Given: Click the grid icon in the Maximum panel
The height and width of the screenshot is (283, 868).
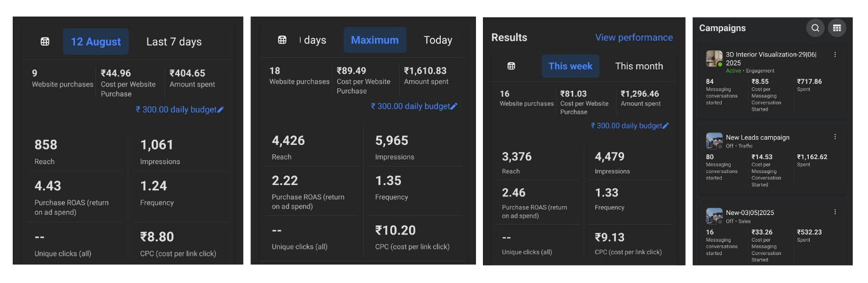Looking at the screenshot, I should click(x=282, y=40).
